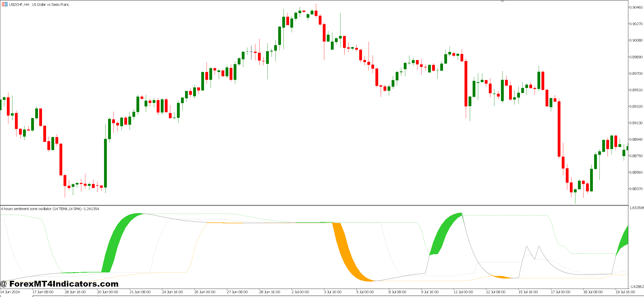Click the ForexMT4Indicators.com watermark

click(59, 284)
